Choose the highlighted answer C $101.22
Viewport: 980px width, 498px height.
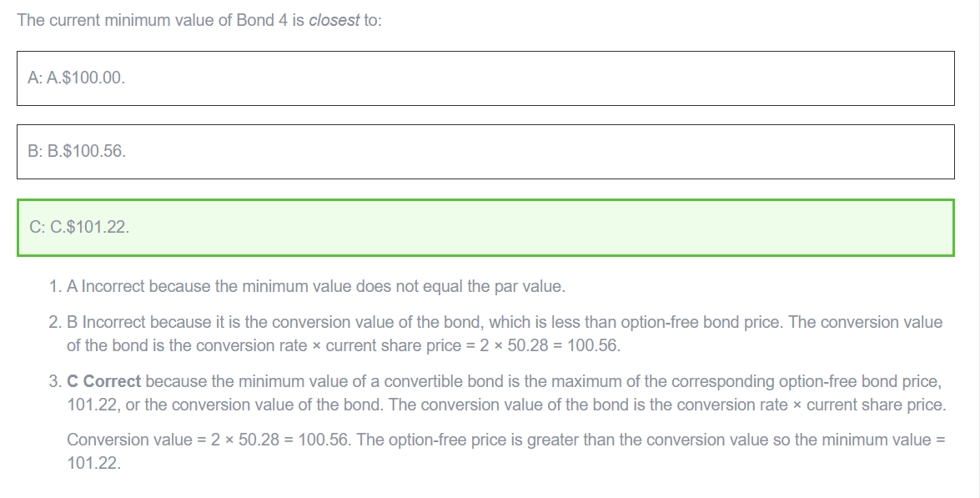click(x=485, y=228)
